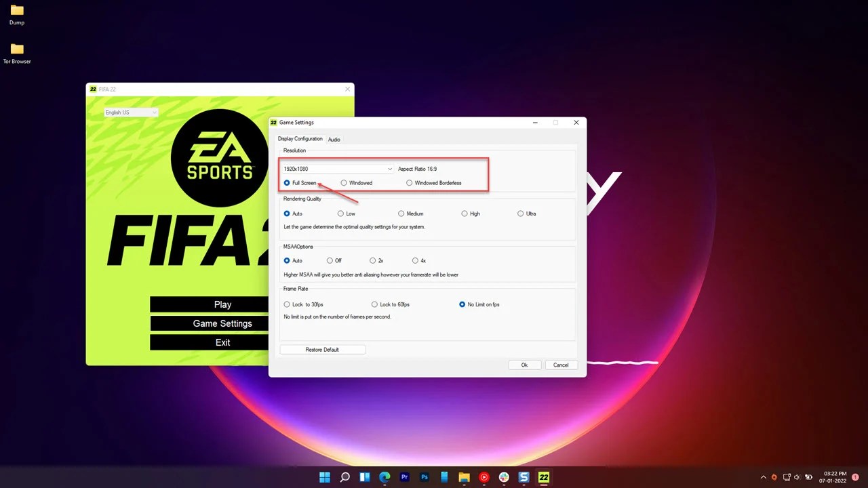
Task: Click the Game Settings title bar icon
Action: coord(274,123)
